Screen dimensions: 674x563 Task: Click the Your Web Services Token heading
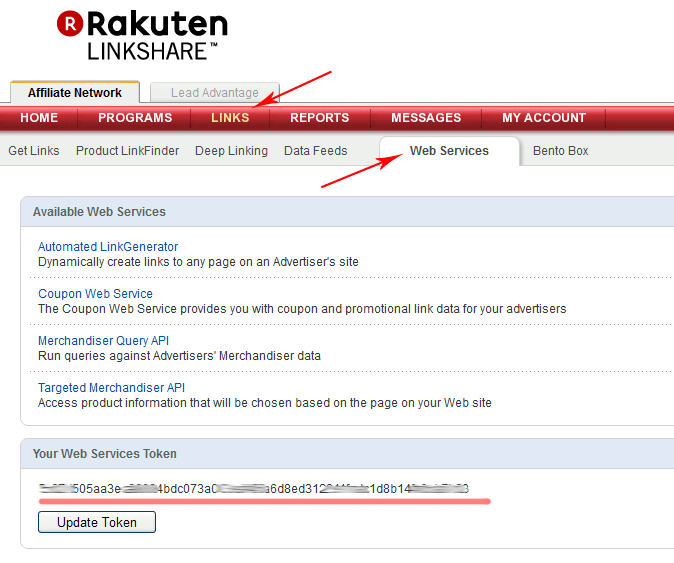pos(105,454)
